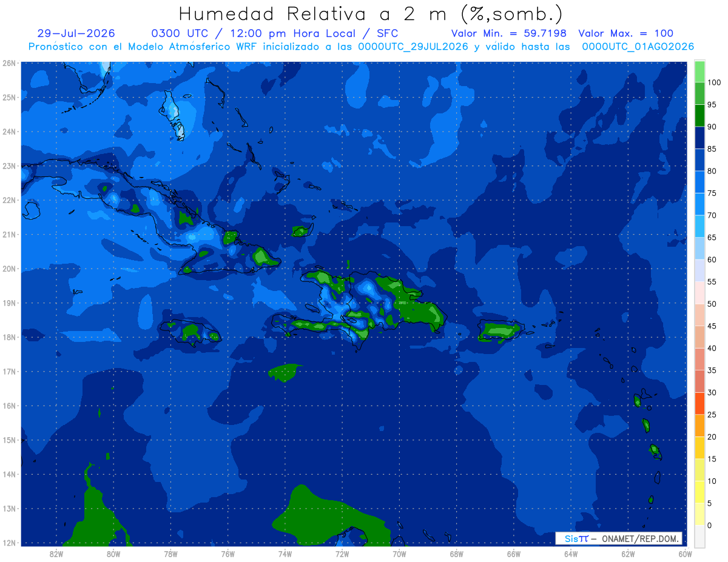Select the 25–30 red-orange legend swatch

tap(699, 403)
